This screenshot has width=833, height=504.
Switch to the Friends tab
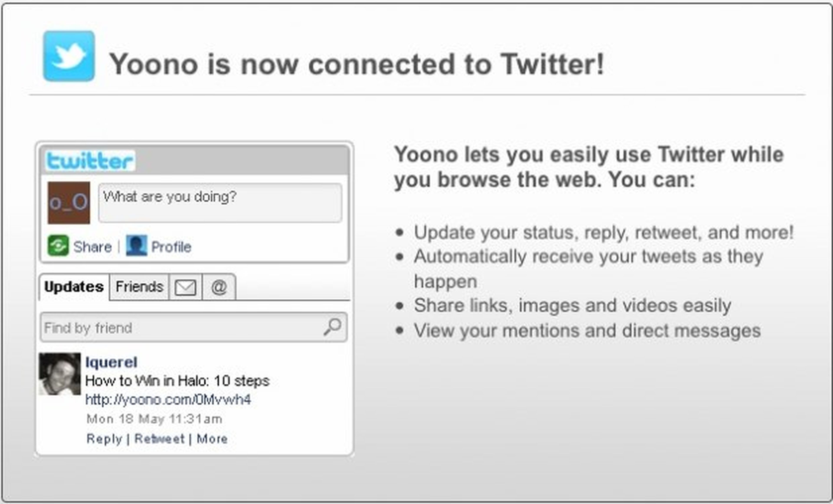point(139,287)
